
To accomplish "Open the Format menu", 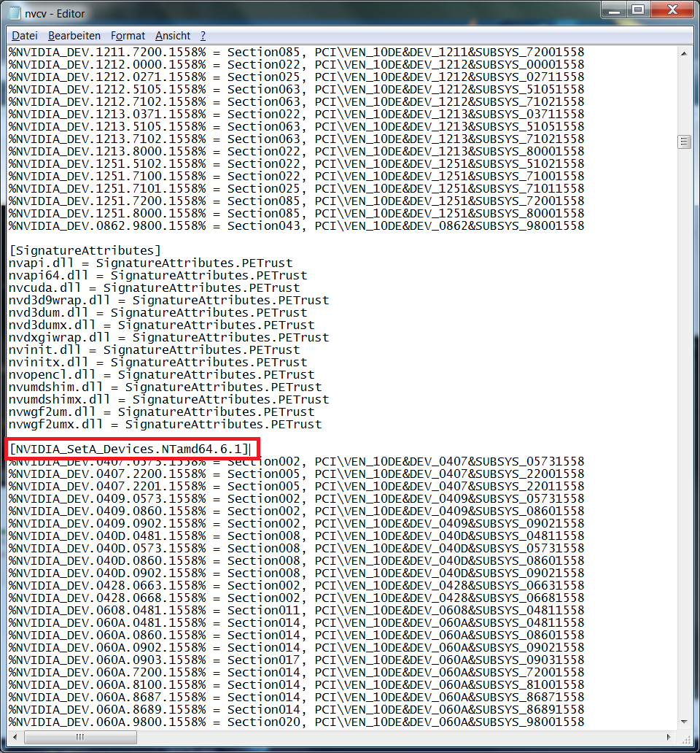I will (128, 36).
